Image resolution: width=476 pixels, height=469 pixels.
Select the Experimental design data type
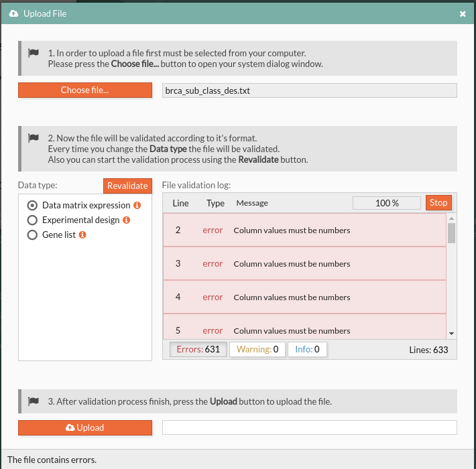(x=32, y=220)
